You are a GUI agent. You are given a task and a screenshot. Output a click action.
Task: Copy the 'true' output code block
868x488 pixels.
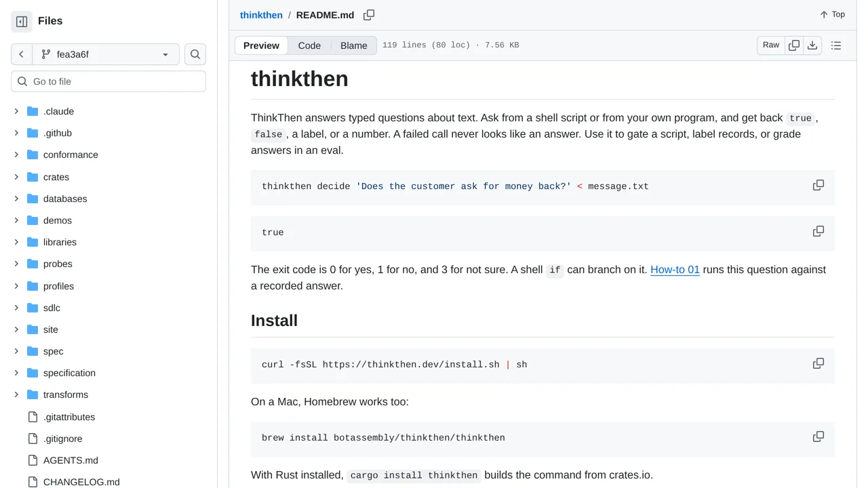(x=818, y=232)
